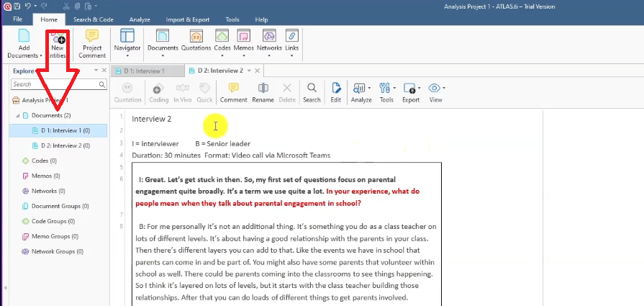Open the Navigator panel icon
The width and height of the screenshot is (644, 306).
click(x=127, y=37)
